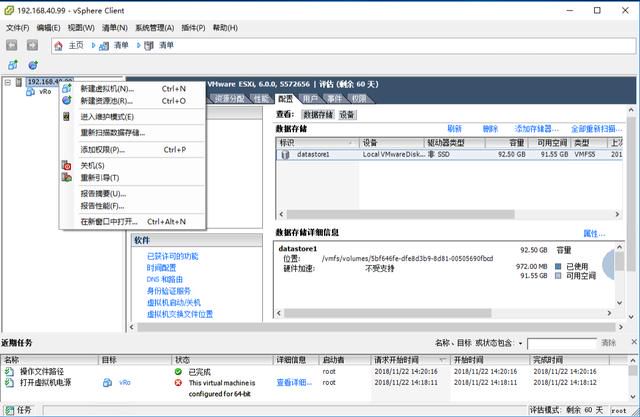Image resolution: width=640 pixels, height=417 pixels.
Task: Select the 数据存储 view button
Action: point(318,115)
